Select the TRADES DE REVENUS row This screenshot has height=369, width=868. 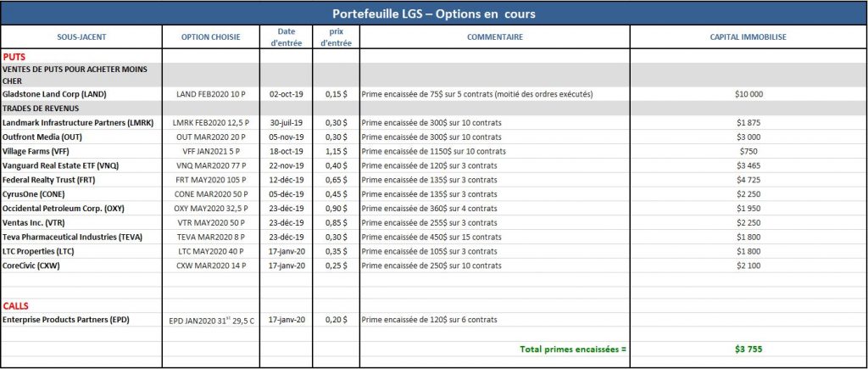tap(434, 109)
